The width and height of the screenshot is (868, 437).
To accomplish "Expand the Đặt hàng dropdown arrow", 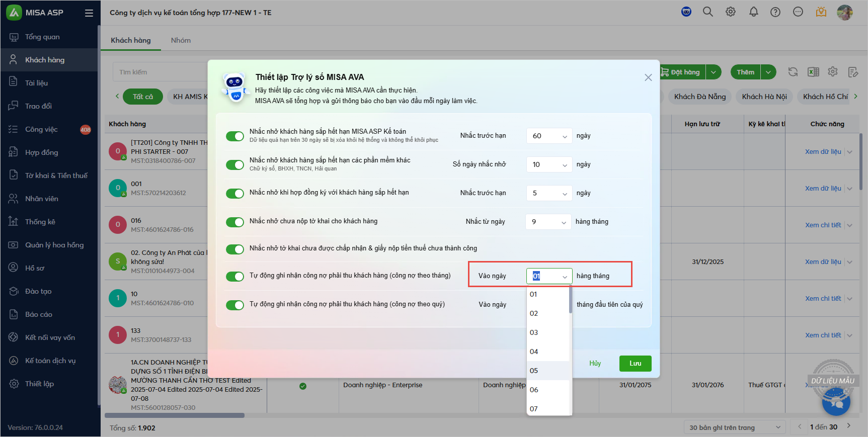I will click(x=714, y=72).
